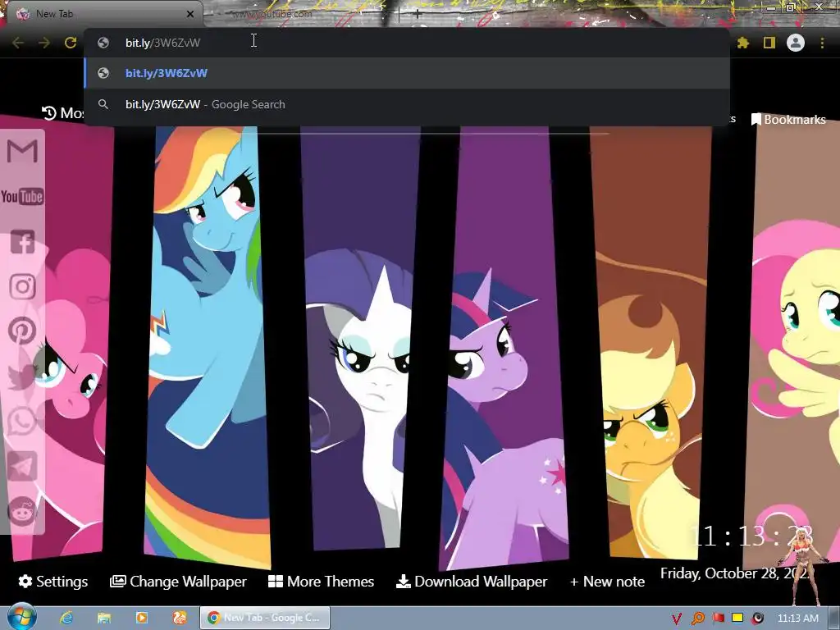Screen dimensions: 840x630
Task: Add a New note
Action: [608, 582]
